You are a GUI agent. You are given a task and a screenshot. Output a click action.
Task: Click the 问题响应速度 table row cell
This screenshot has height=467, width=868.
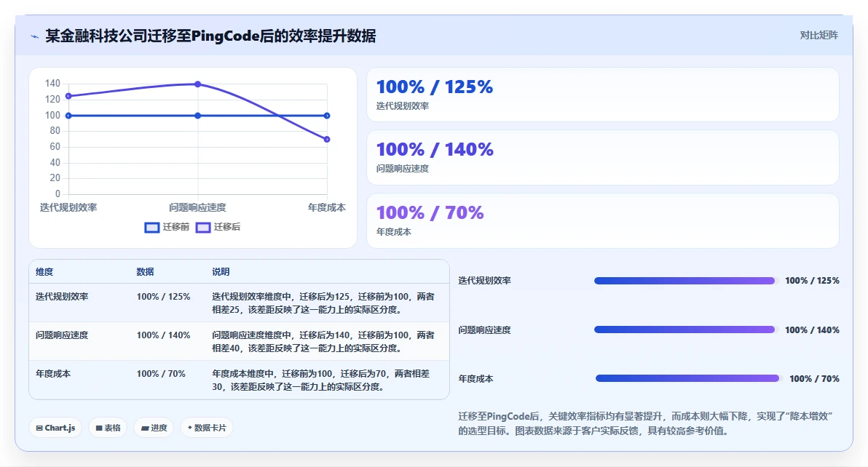[x=62, y=335]
